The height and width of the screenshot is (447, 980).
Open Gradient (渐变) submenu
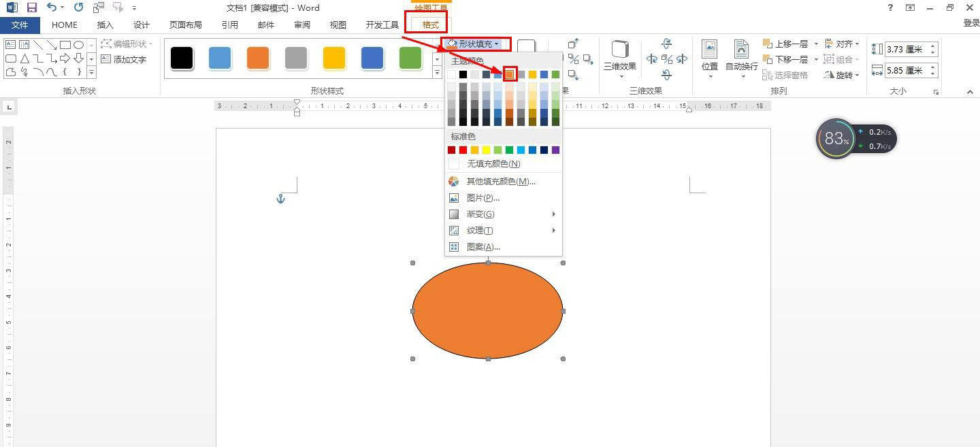pos(504,214)
